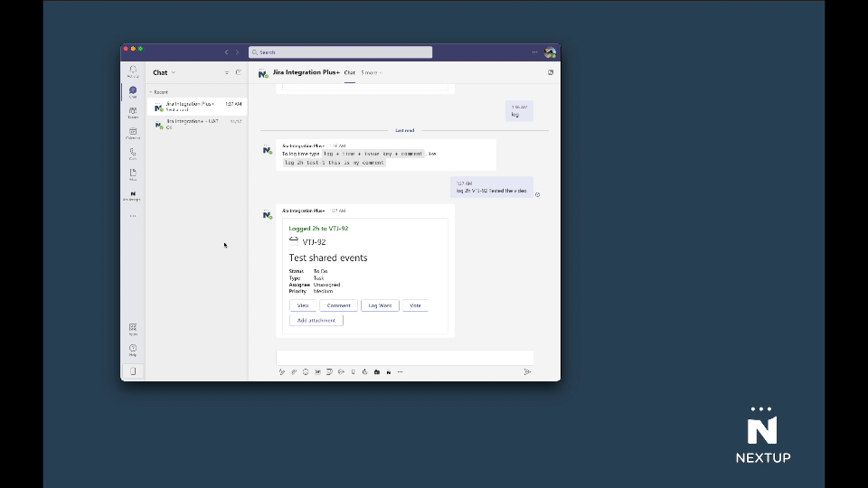The width and height of the screenshot is (868, 488).
Task: Click the mobile device icon at sidebar bottom
Action: tap(133, 371)
